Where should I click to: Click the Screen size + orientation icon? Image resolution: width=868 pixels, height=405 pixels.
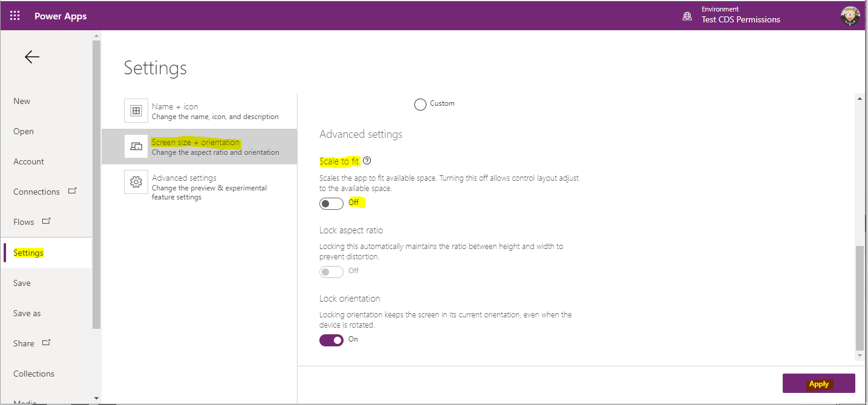tap(135, 146)
